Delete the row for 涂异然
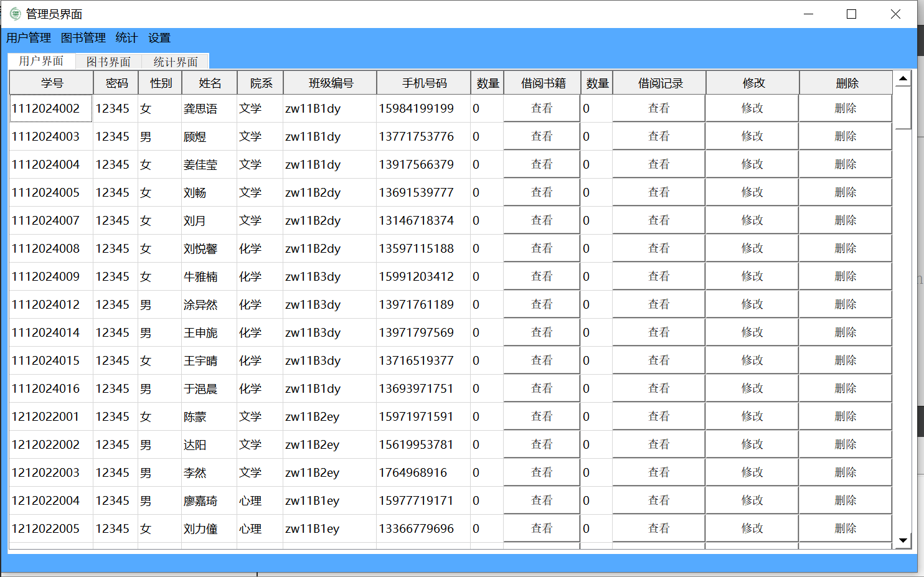 coord(846,304)
